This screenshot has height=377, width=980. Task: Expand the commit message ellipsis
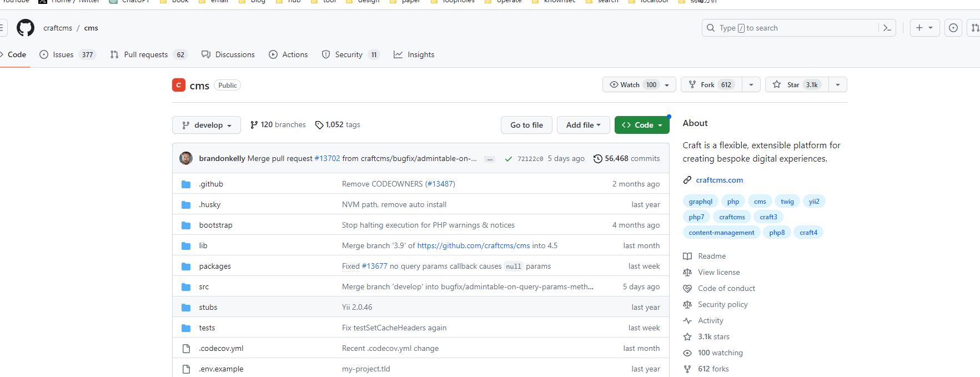[x=489, y=159]
